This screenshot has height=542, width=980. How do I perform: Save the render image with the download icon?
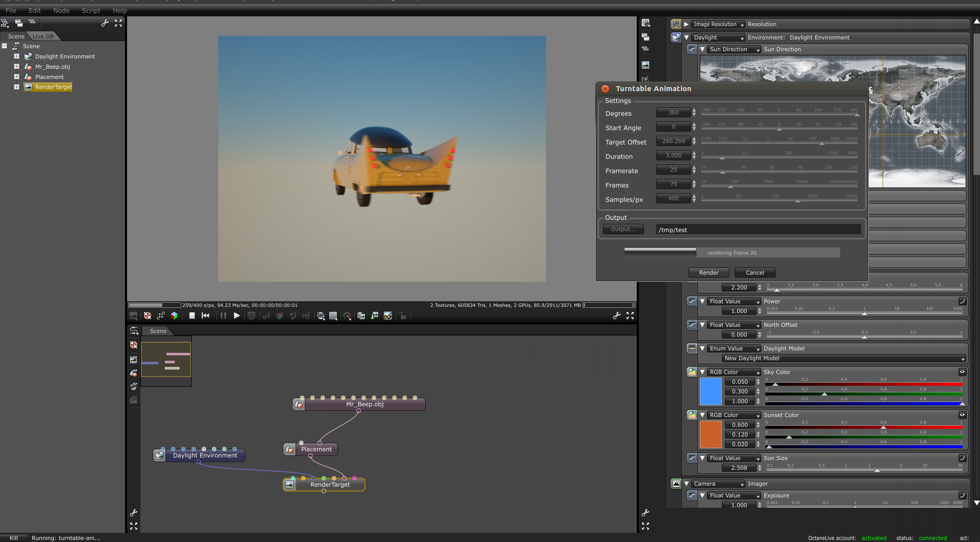[x=374, y=316]
